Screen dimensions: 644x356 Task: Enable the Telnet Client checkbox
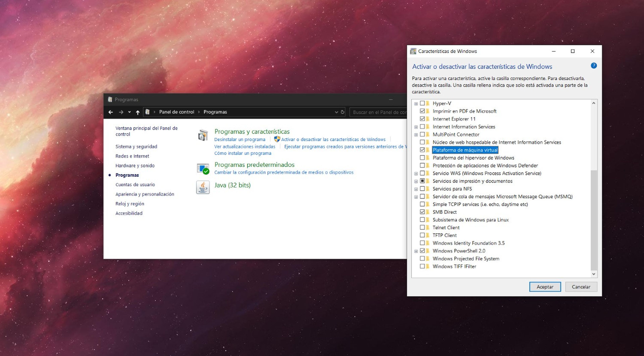[422, 227]
